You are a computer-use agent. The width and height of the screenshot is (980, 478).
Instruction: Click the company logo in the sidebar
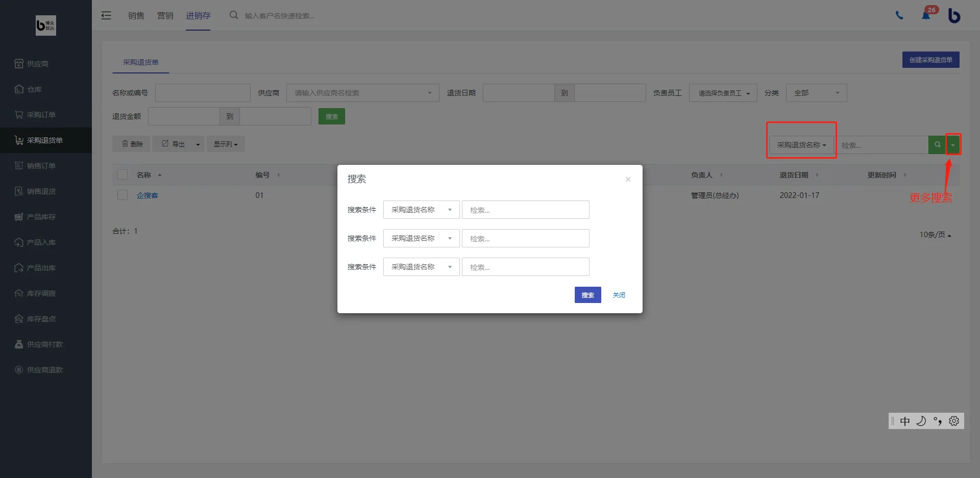click(46, 26)
